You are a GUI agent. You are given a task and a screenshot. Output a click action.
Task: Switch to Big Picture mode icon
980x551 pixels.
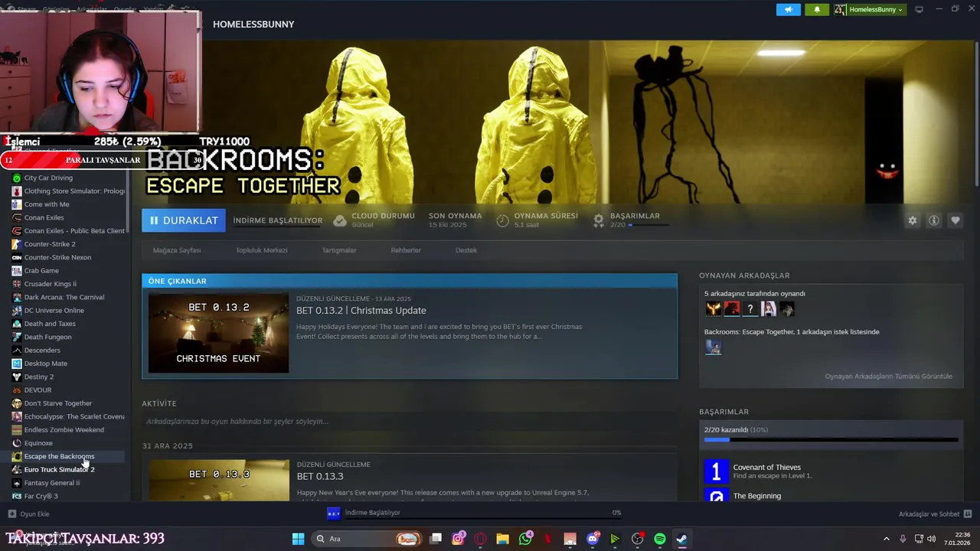click(920, 9)
